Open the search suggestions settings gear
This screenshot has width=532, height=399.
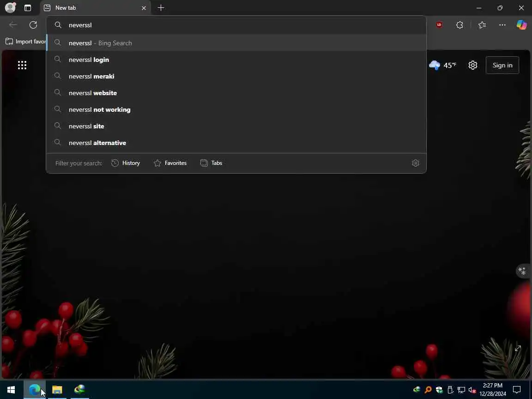click(x=415, y=163)
